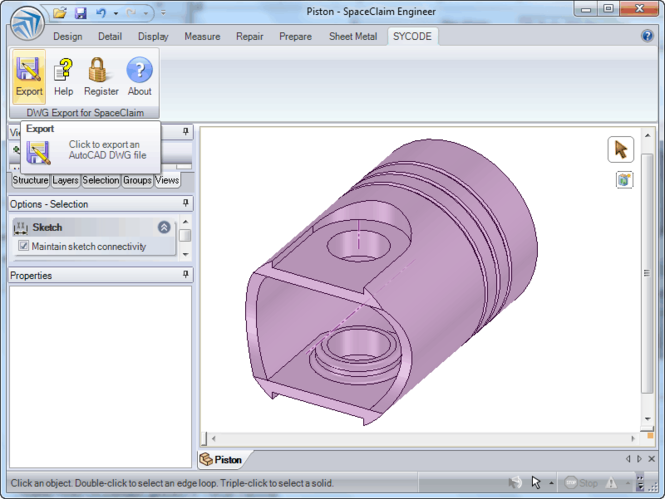Viewport: 665px width, 499px height.
Task: Switch to the Design ribbon tab
Action: click(x=67, y=36)
